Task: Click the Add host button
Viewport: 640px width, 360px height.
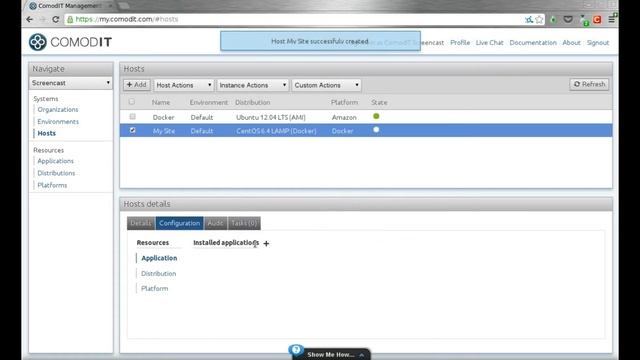Action: click(x=137, y=84)
